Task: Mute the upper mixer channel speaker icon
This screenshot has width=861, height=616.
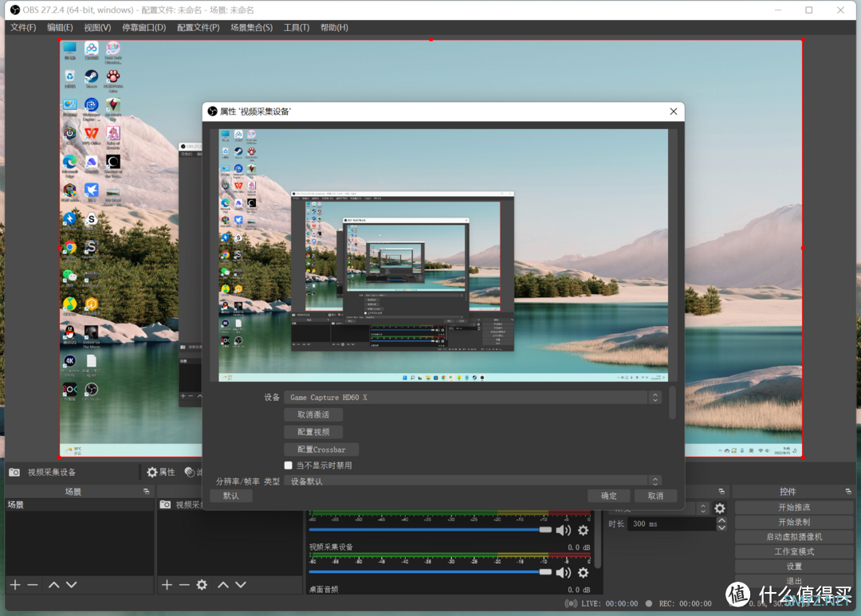Action: pyautogui.click(x=564, y=530)
